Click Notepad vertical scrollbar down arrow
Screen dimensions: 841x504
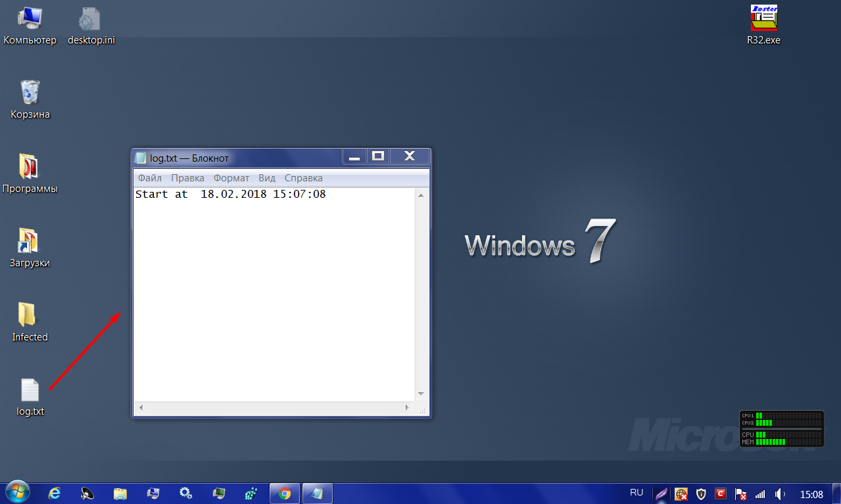coord(421,394)
